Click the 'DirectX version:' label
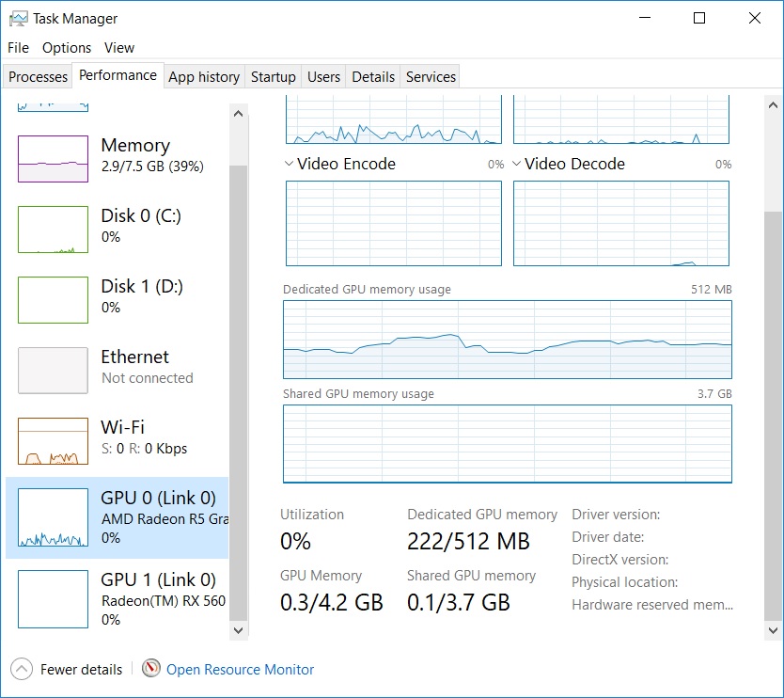784x698 pixels. pyautogui.click(x=620, y=560)
